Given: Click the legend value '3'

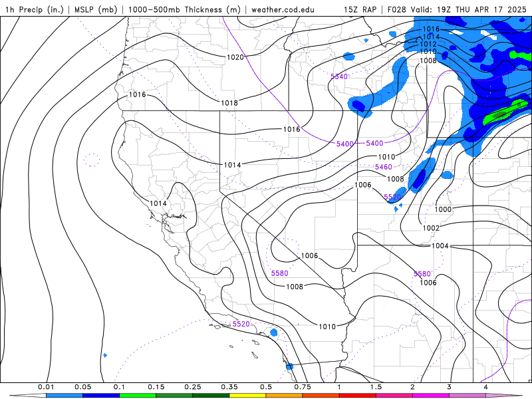Looking at the screenshot, I should coord(450,387).
